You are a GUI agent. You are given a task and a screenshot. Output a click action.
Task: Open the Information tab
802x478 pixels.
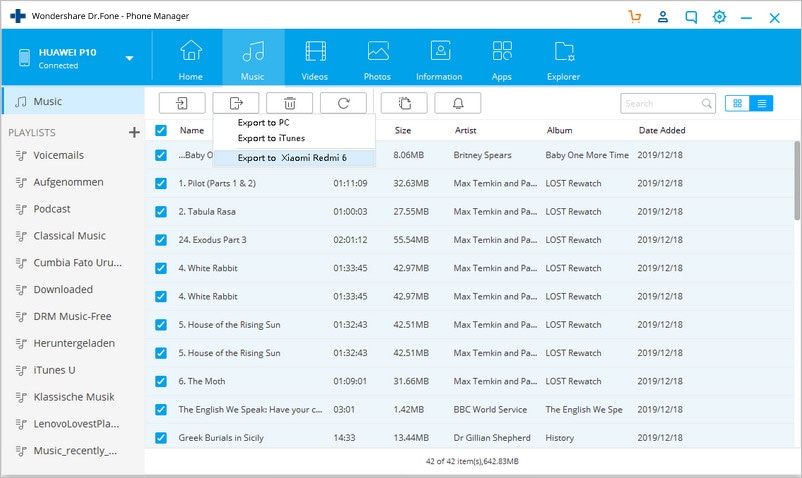click(439, 59)
